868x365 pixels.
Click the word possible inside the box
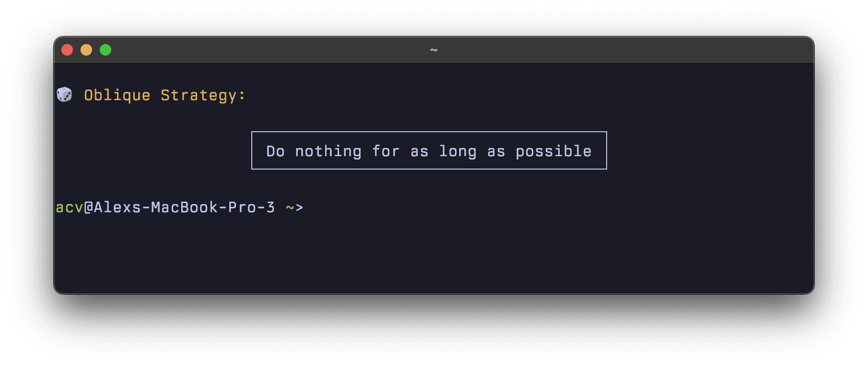pyautogui.click(x=554, y=150)
